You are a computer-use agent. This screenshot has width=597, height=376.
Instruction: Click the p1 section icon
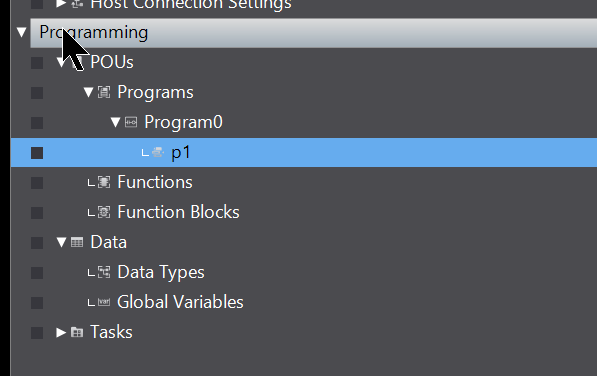(x=158, y=152)
